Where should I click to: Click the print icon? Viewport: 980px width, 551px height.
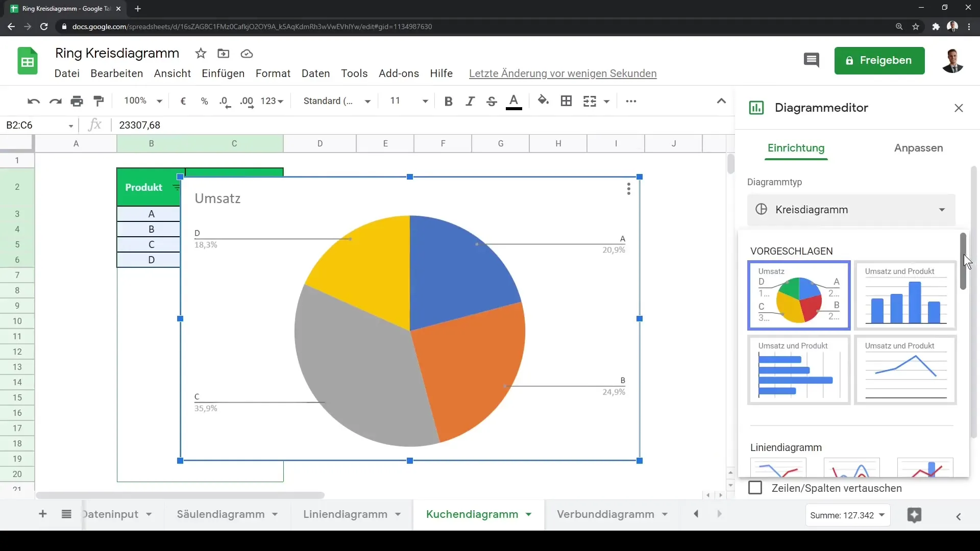[77, 101]
